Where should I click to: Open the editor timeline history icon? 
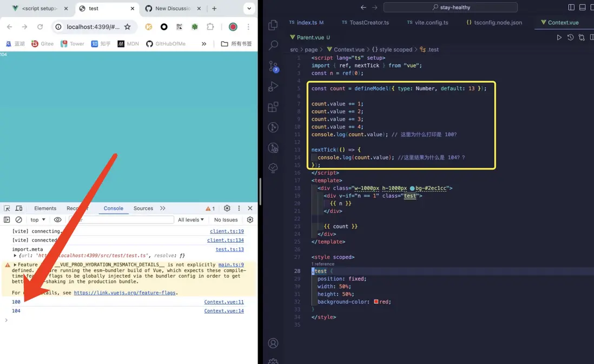pyautogui.click(x=570, y=37)
